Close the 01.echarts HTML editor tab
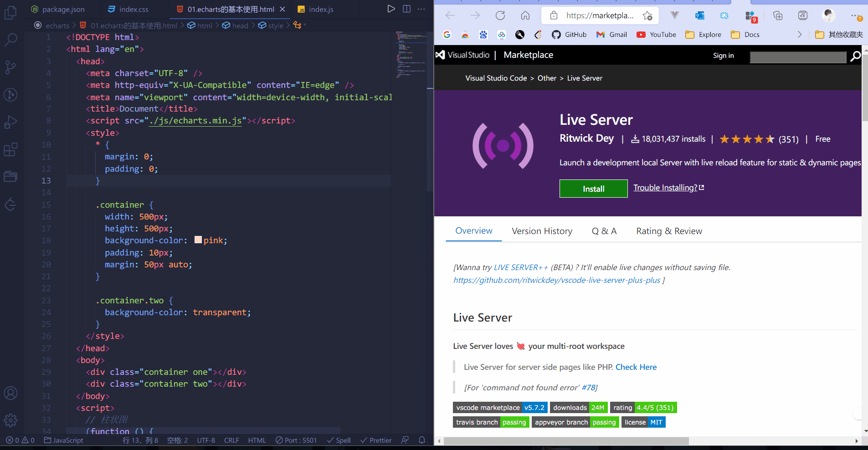868x450 pixels. [282, 9]
